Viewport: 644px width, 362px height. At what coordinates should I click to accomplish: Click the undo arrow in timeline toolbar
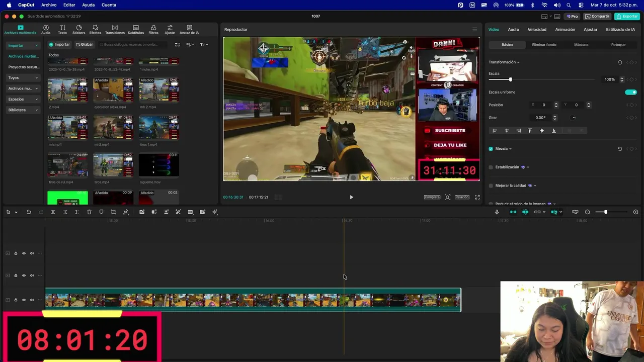(x=29, y=212)
